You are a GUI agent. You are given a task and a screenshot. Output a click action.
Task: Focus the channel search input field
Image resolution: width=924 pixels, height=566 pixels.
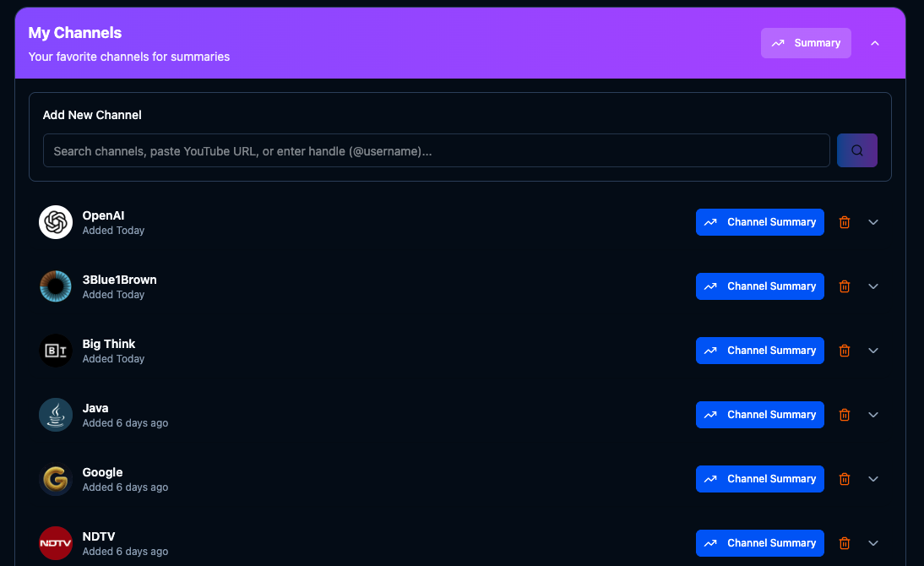click(x=436, y=151)
